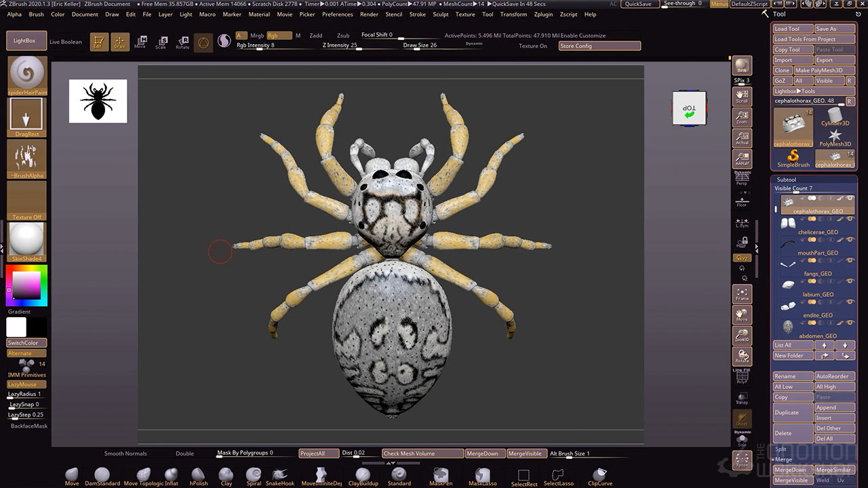Click Make PolyMesh3D button
Image resolution: width=868 pixels, height=488 pixels.
pos(824,70)
